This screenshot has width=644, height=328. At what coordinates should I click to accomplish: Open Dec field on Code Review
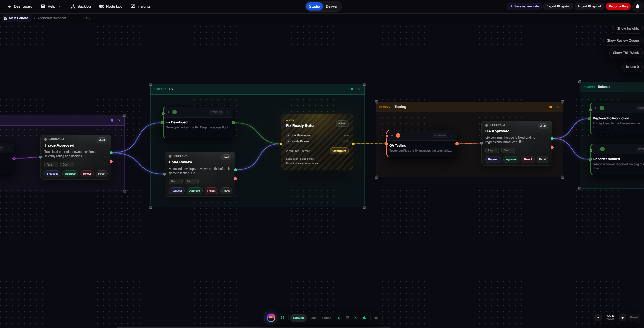click(x=192, y=181)
